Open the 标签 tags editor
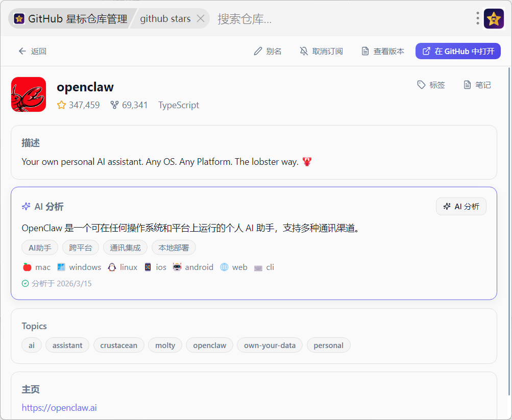The image size is (512, 420). (431, 85)
